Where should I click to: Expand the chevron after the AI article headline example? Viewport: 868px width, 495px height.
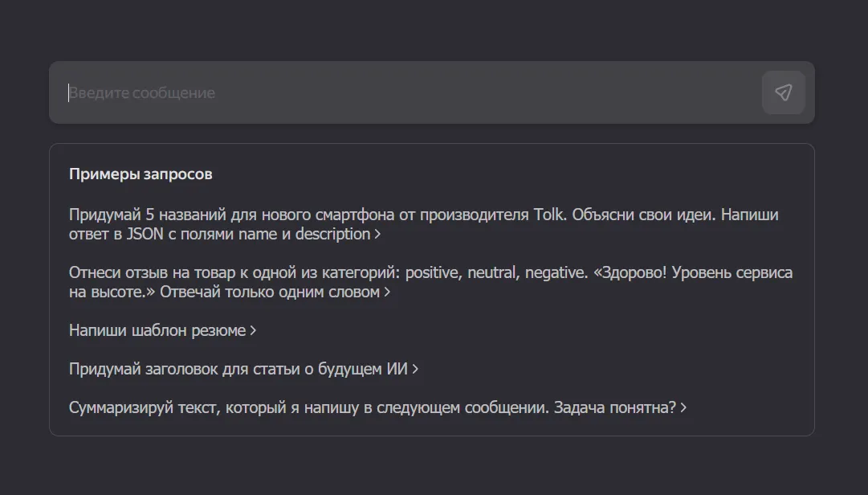coord(414,369)
